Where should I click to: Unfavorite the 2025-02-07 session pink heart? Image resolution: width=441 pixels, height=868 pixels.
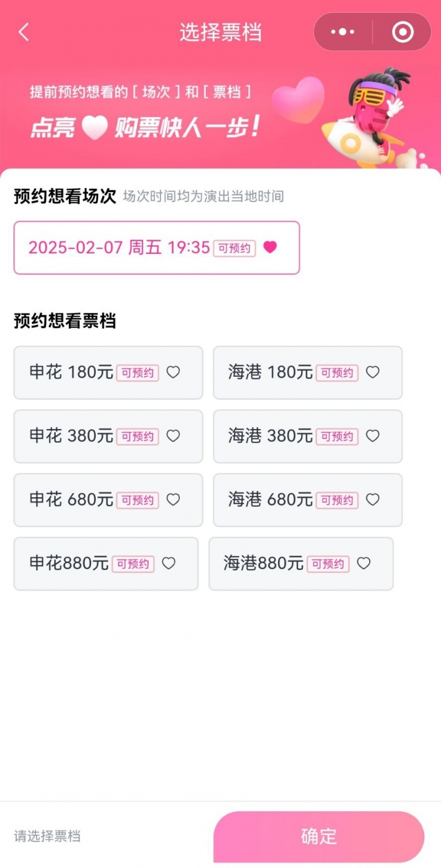click(x=270, y=247)
